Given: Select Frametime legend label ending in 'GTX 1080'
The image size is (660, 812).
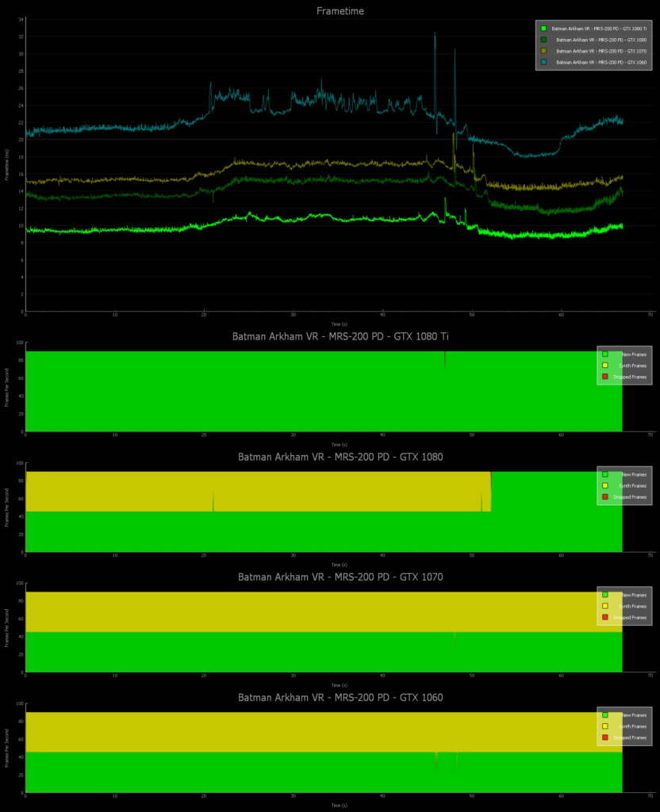Looking at the screenshot, I should 601,40.
